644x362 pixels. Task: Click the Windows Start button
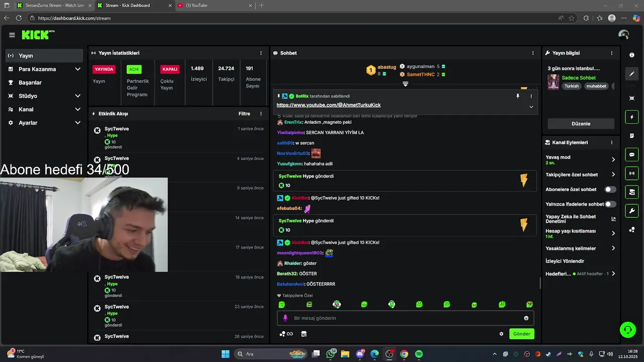tap(225, 354)
